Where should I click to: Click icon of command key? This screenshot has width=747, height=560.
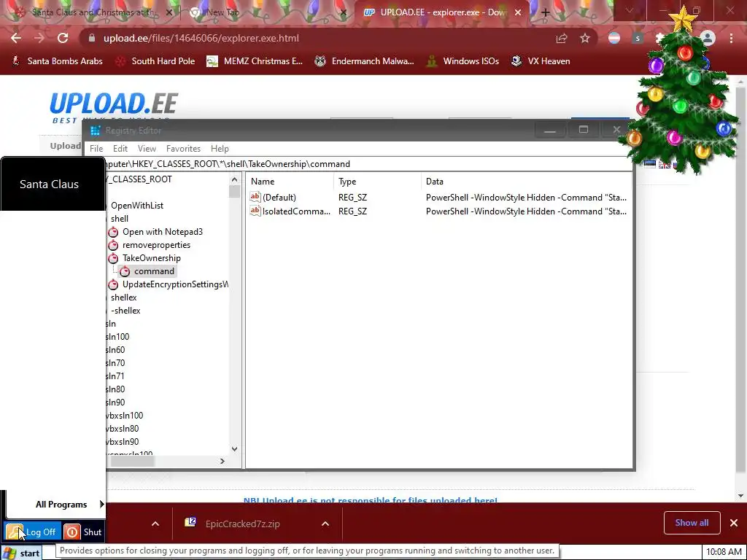[x=124, y=271]
